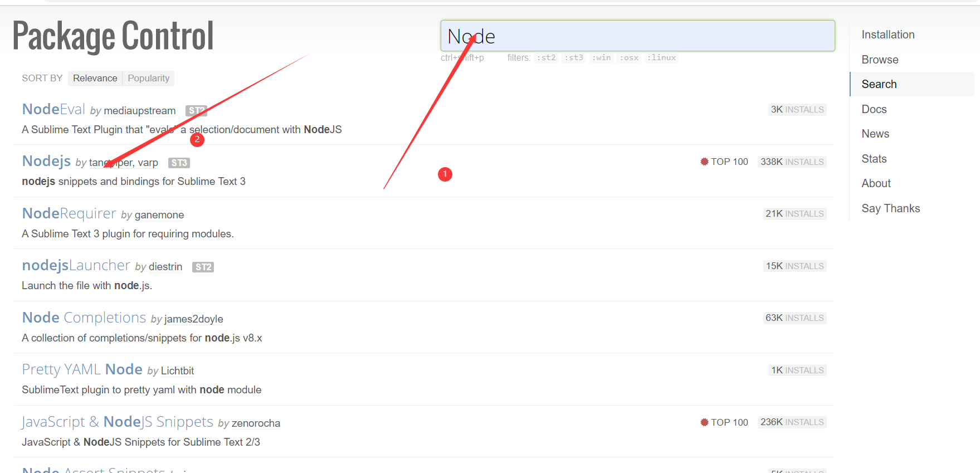View author diestrin's packages
This screenshot has width=980, height=473.
(165, 267)
